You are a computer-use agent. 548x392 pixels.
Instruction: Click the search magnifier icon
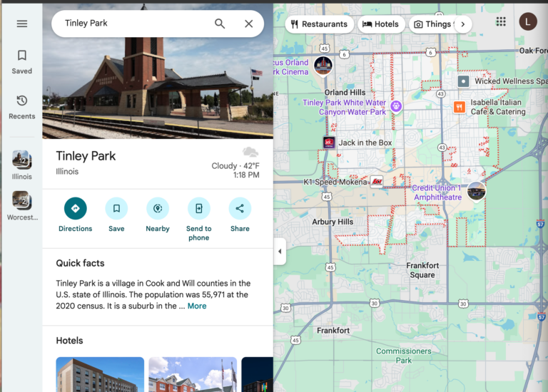coord(220,24)
